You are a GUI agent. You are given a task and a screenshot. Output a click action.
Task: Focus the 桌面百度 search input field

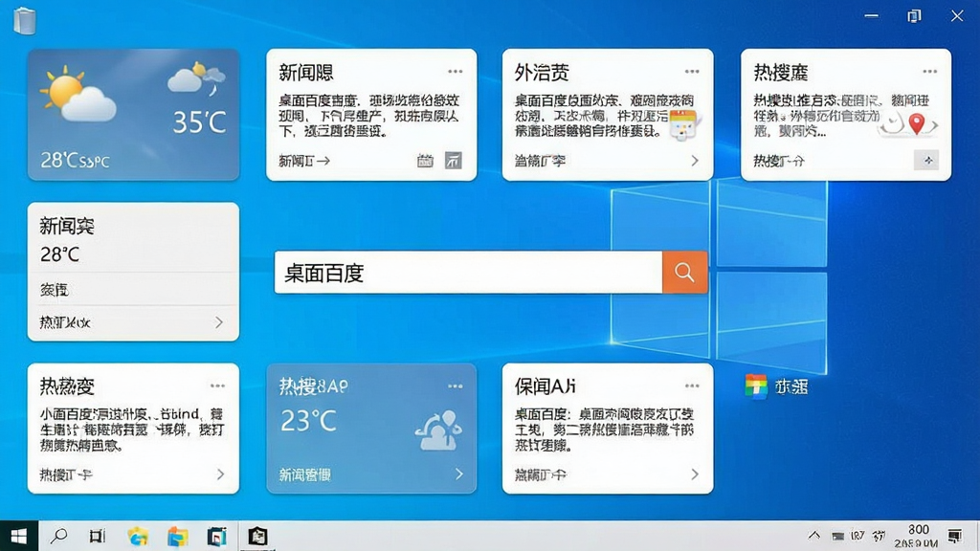[468, 273]
